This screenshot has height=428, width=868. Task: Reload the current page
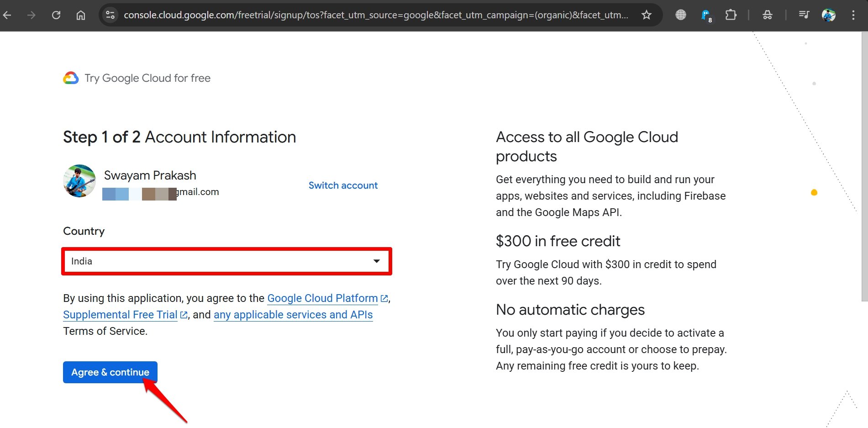pos(56,15)
